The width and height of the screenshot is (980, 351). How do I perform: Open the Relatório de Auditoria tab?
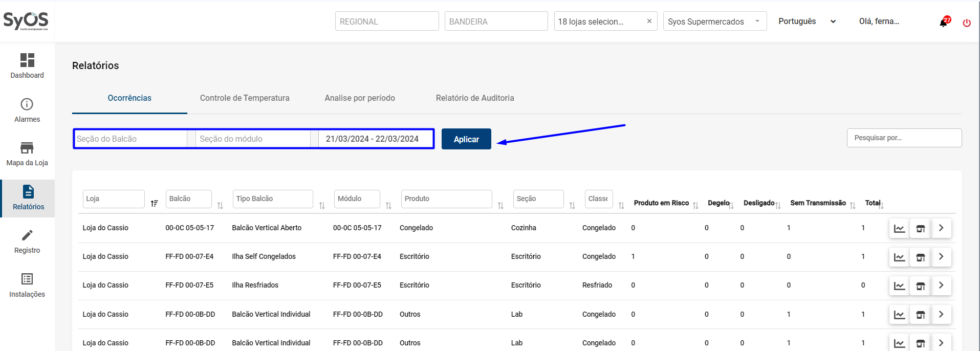[x=475, y=98]
